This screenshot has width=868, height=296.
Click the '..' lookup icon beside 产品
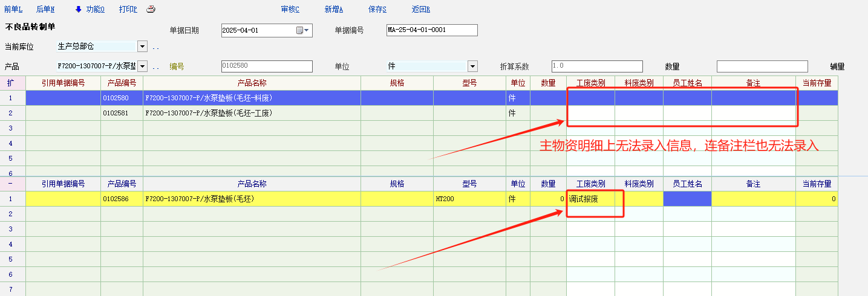(156, 66)
